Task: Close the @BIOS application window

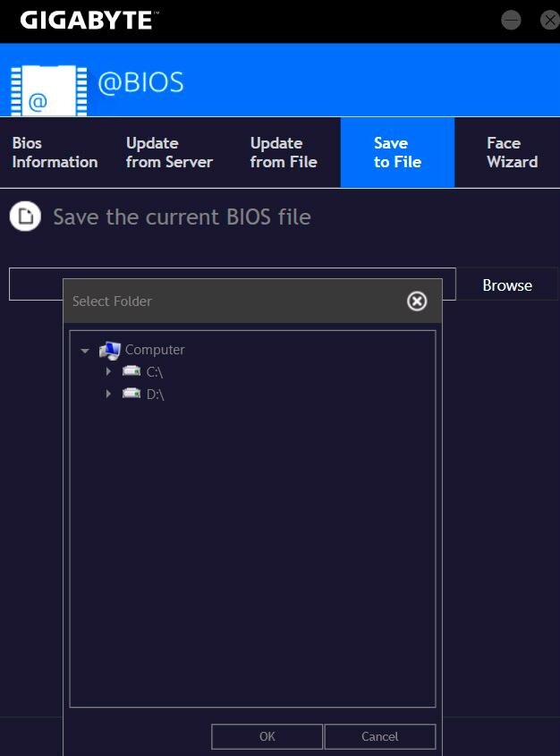Action: point(550,21)
